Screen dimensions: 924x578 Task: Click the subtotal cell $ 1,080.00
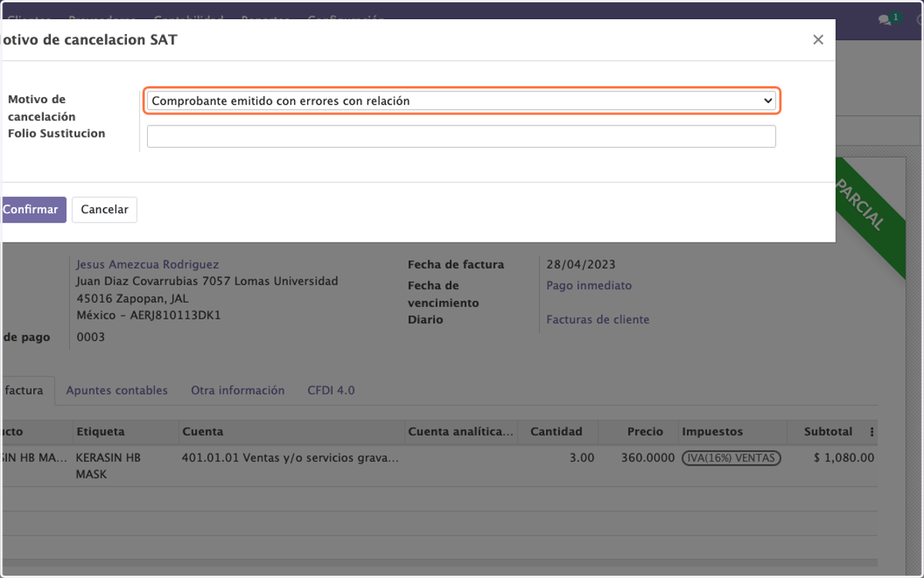pyautogui.click(x=844, y=457)
